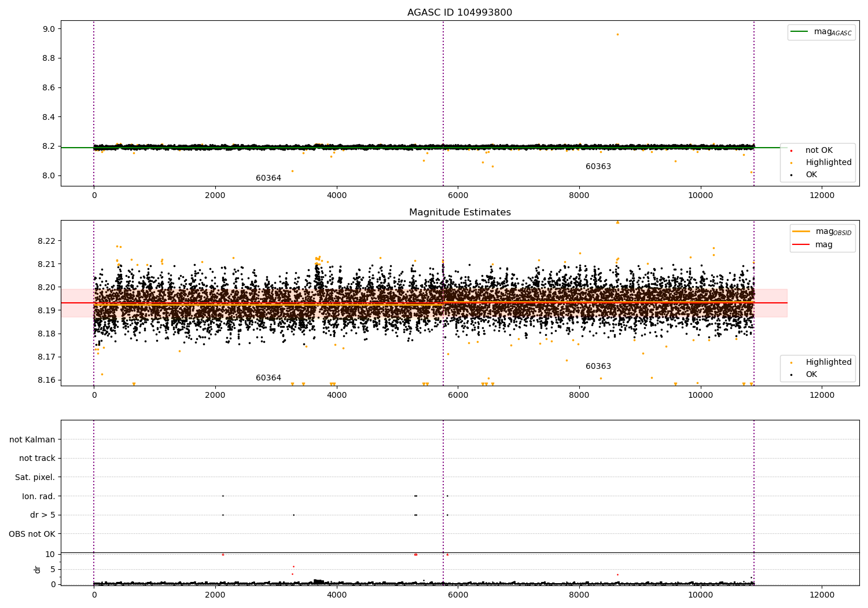
Task: Click the '6000' x-axis tick of Magnitude Estimates plot
Action: click(x=458, y=395)
